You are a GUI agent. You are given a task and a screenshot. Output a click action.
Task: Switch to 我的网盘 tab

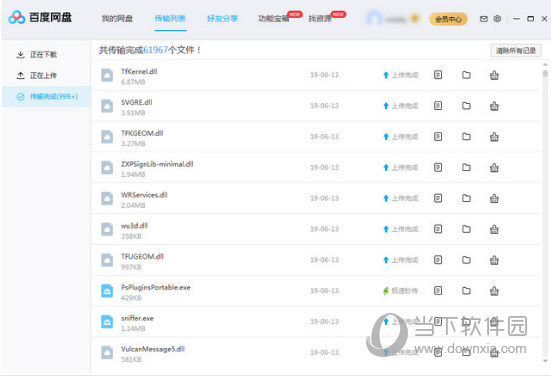click(x=117, y=18)
